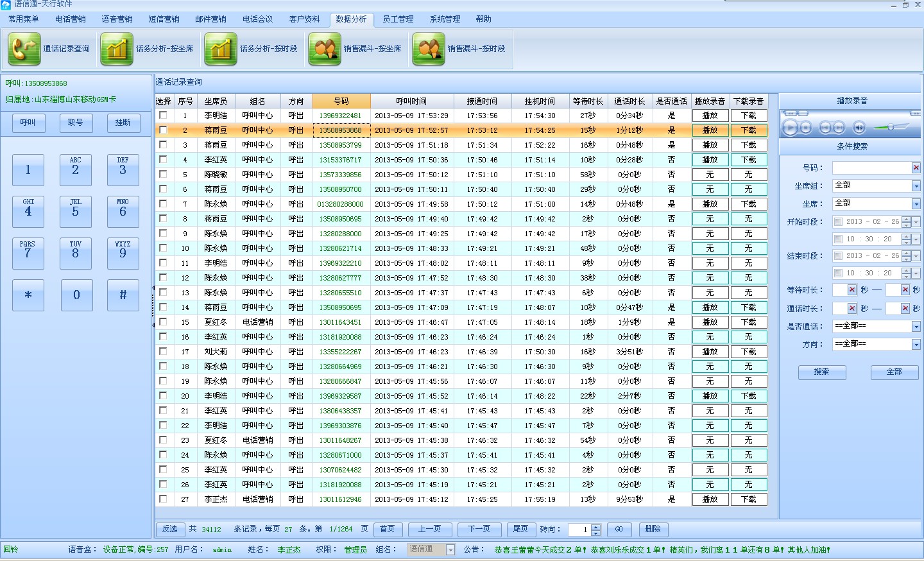Open 通话记录查询 call record query icon
Viewport: 924px width, 561px height.
24,49
